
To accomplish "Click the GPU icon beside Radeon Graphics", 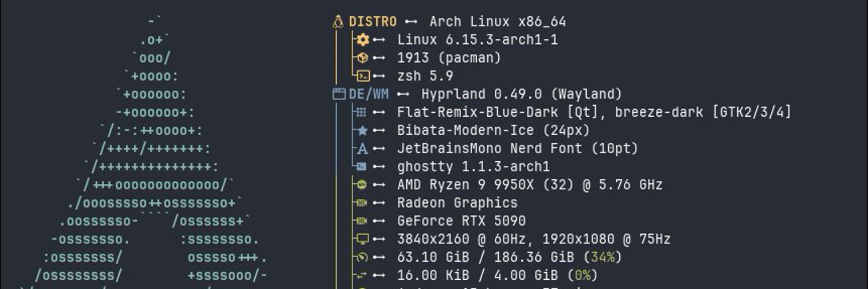I will 362,203.
